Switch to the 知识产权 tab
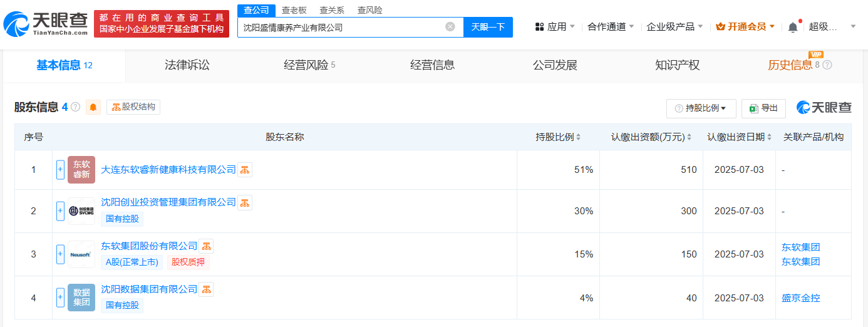This screenshot has width=868, height=327. 677,65
